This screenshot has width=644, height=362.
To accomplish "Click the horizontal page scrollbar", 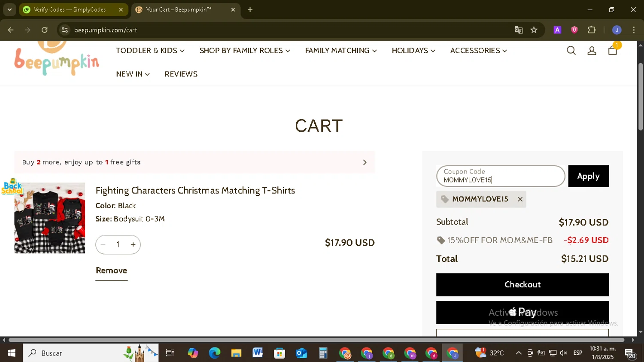I will coord(316,340).
